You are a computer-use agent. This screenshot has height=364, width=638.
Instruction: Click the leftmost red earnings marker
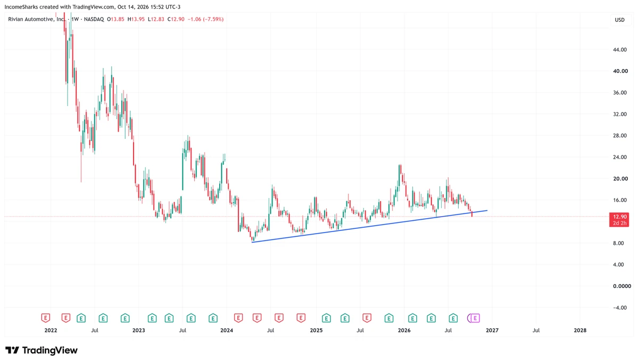(x=46, y=318)
